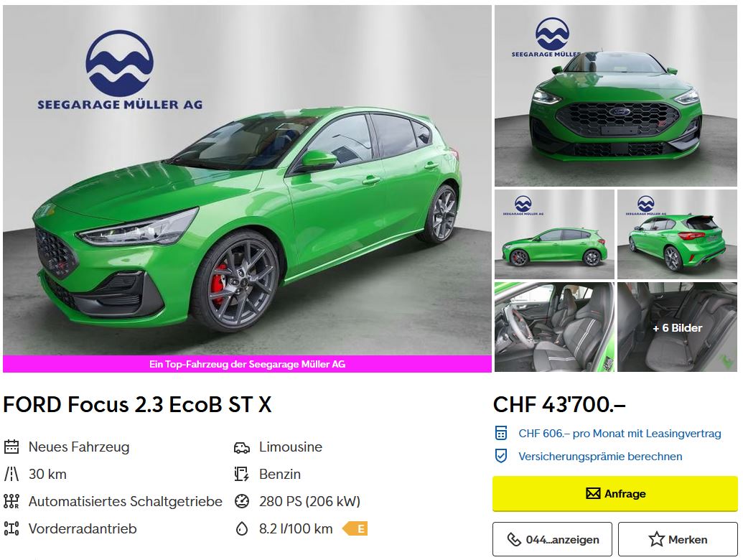Click the road icon beside 30 km
This screenshot has height=560, width=743.
coord(11,475)
